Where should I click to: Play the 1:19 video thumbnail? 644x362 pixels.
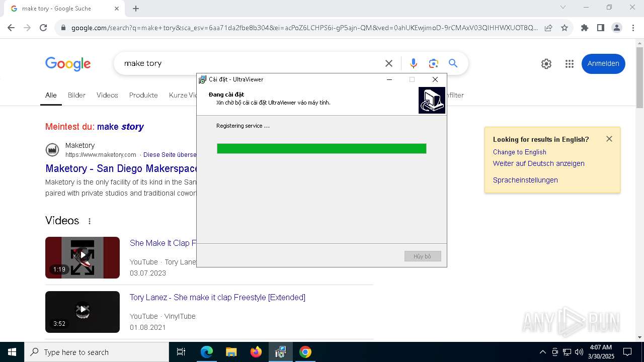point(83,257)
